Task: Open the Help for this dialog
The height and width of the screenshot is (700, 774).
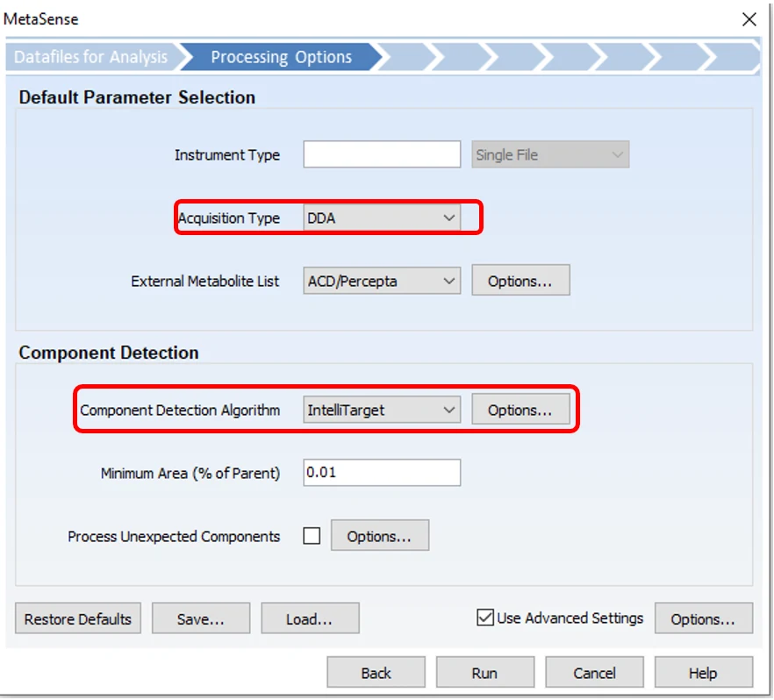Action: 704,673
